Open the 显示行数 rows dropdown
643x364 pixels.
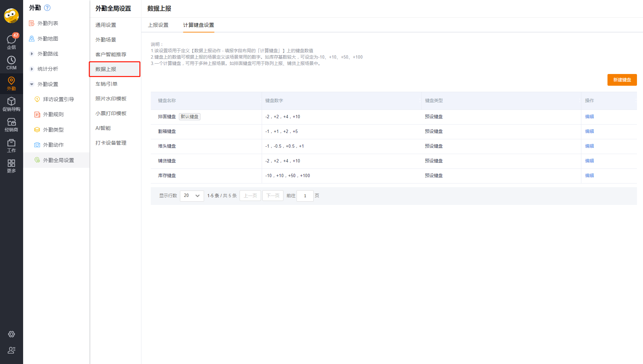click(192, 196)
